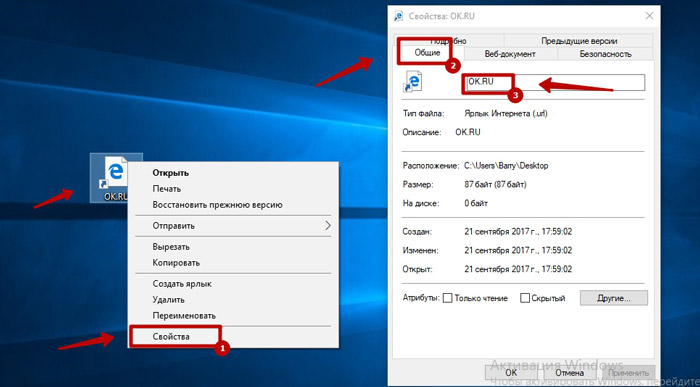Viewport: 700px width, 387px height.
Task: Click file type text Ярлык Интернета (.url)
Action: (506, 114)
